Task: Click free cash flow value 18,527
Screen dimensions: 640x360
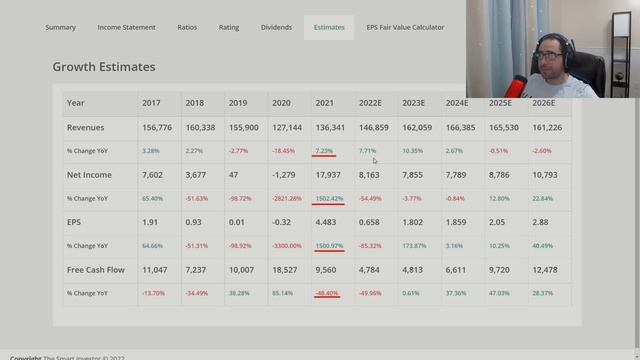Action: 284,270
